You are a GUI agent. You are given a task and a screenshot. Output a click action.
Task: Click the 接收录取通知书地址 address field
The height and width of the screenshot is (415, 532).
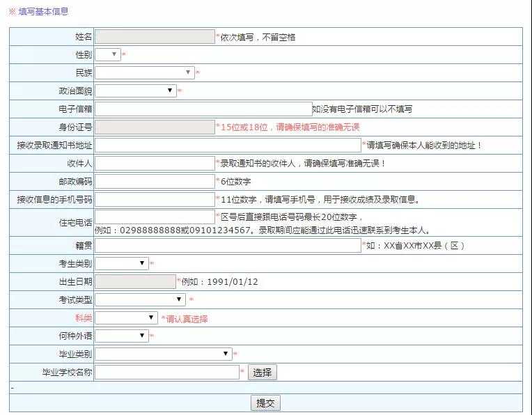pyautogui.click(x=228, y=146)
